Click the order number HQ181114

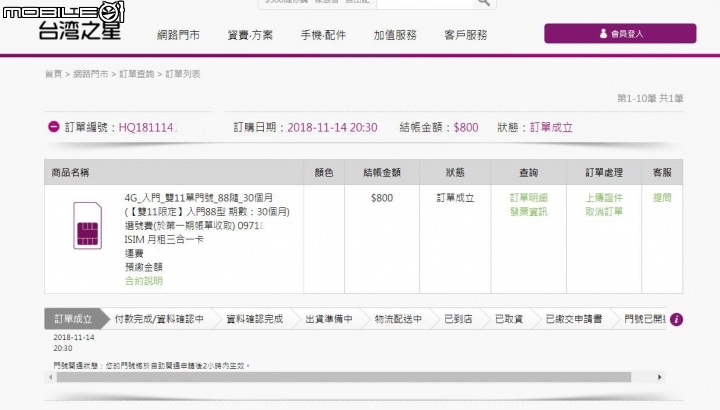click(x=148, y=128)
